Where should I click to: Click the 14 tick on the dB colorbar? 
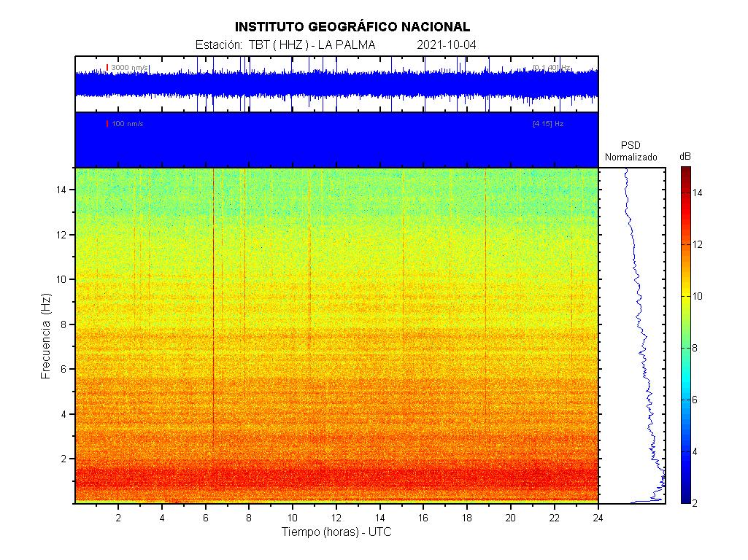pyautogui.click(x=697, y=193)
